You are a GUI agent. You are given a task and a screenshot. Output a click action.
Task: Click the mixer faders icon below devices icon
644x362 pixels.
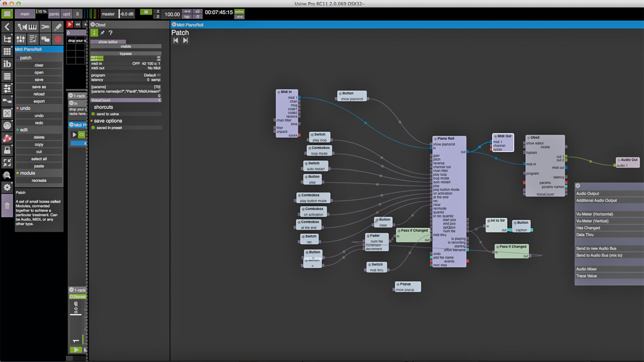21,39
